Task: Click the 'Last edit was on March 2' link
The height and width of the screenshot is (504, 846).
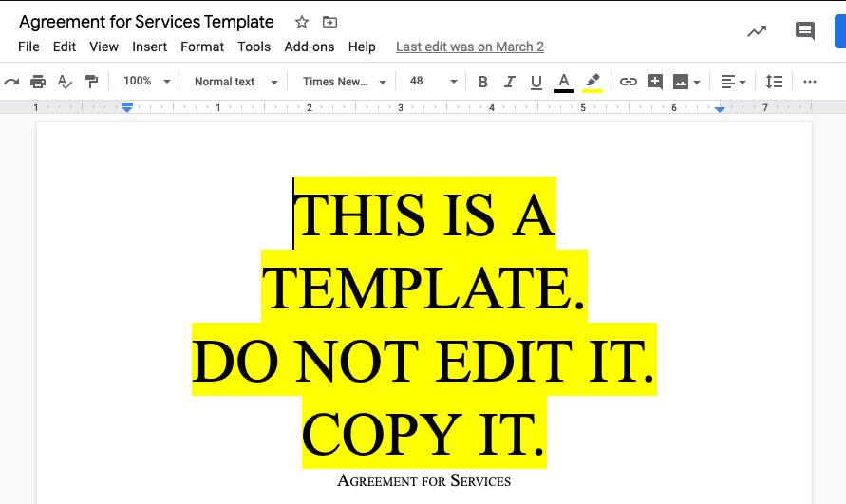Action: tap(469, 47)
